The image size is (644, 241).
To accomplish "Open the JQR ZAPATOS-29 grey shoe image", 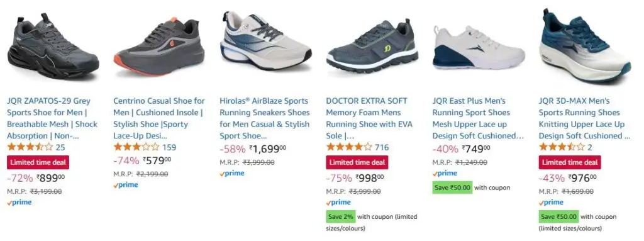I will pos(53,46).
